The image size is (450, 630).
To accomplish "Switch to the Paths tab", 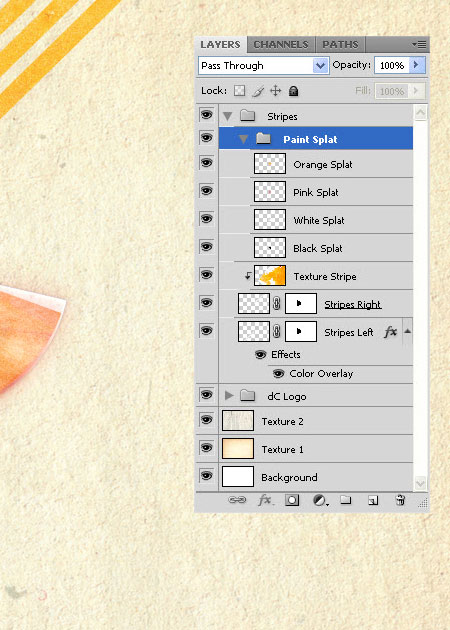I will (x=340, y=45).
